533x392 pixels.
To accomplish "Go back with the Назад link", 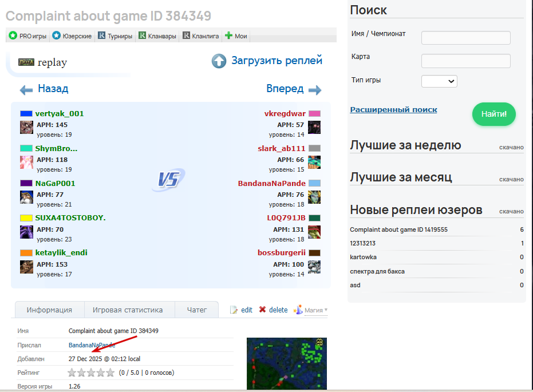I will point(53,89).
